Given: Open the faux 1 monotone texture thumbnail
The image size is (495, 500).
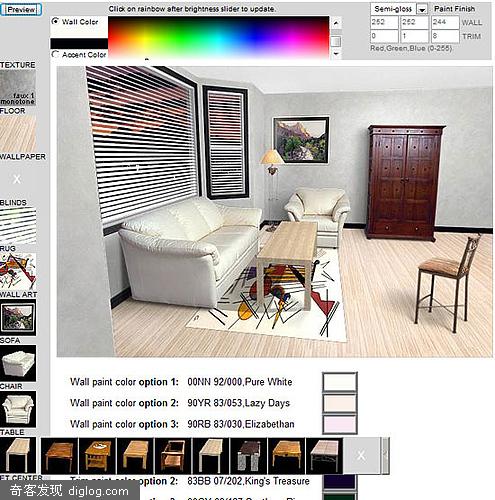Looking at the screenshot, I should pyautogui.click(x=18, y=88).
